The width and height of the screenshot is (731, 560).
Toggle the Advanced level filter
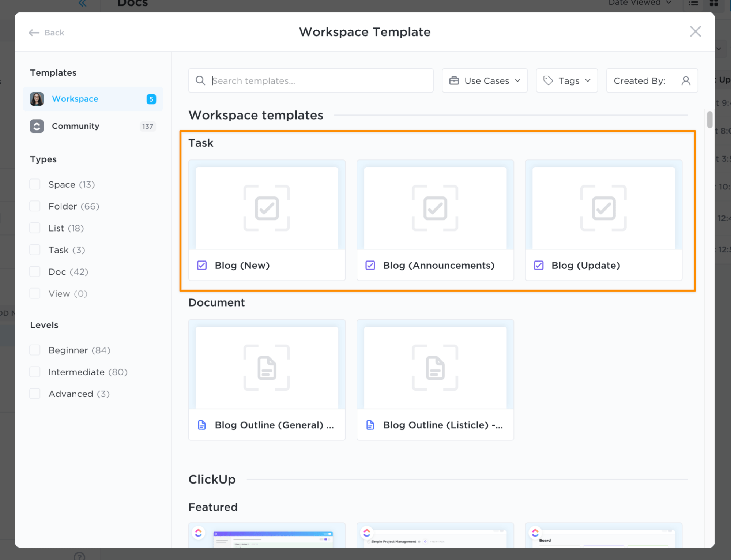click(35, 394)
